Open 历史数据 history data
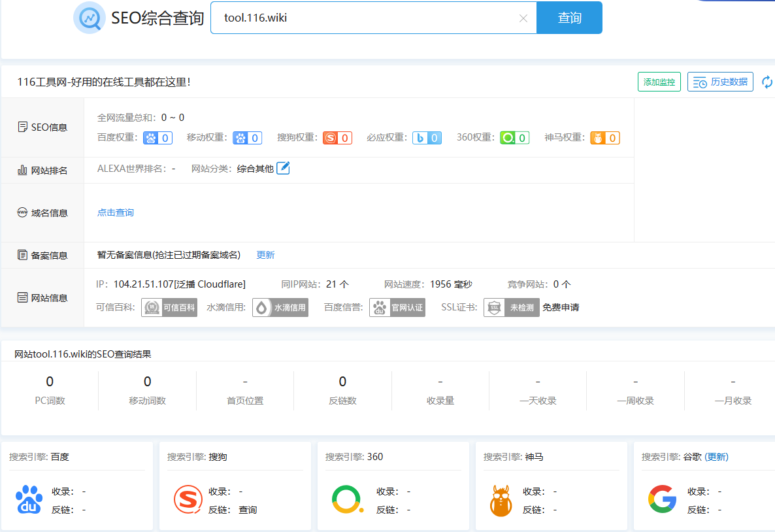Screen dimensions: 775x532 pyautogui.click(x=720, y=82)
